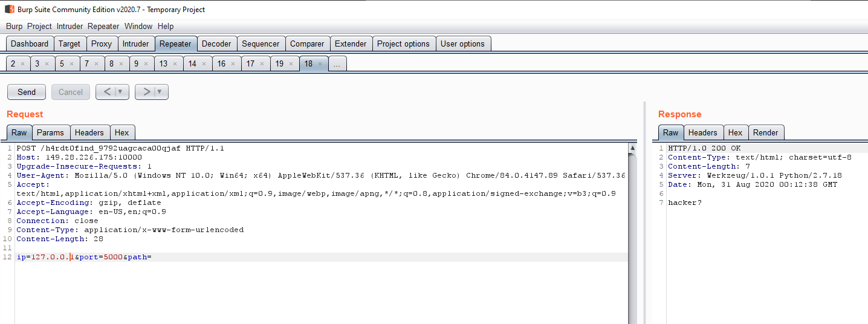Close Repeater tab 13

[175, 63]
